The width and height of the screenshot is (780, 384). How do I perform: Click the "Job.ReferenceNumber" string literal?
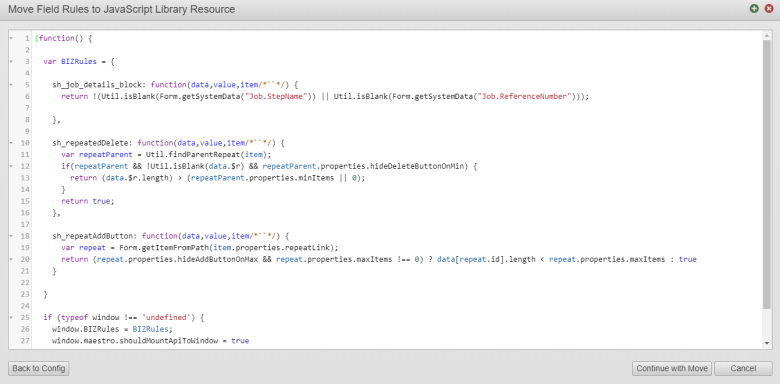(x=524, y=96)
